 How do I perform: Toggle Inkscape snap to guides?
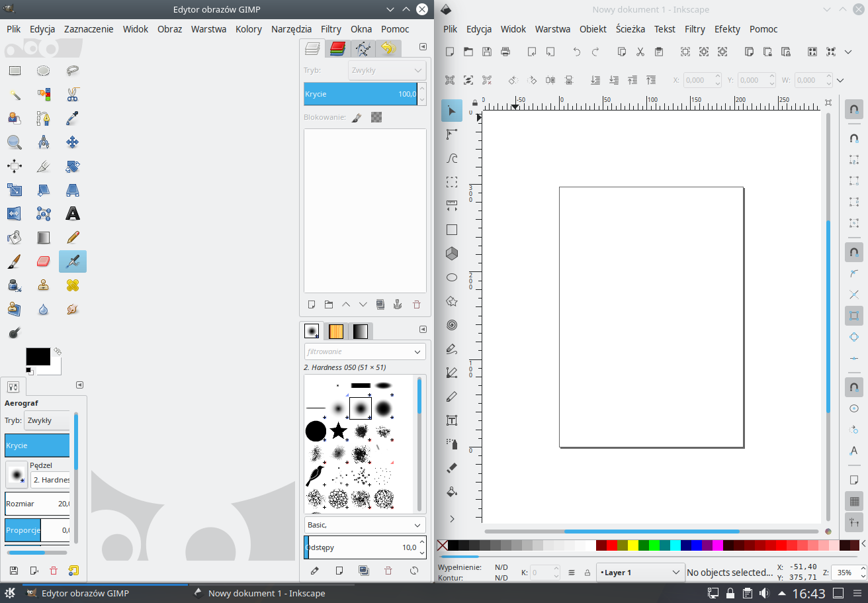point(854,523)
